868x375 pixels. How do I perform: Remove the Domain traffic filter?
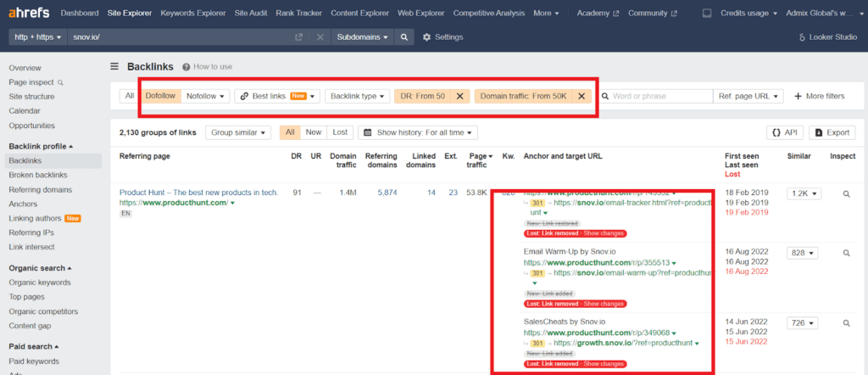point(581,96)
